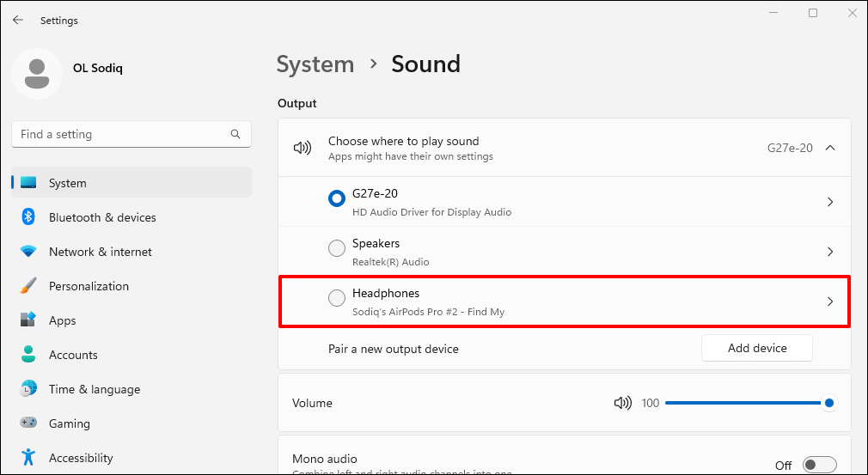This screenshot has height=475, width=868.
Task: Open Headphones device properties chevron
Action: (x=830, y=301)
